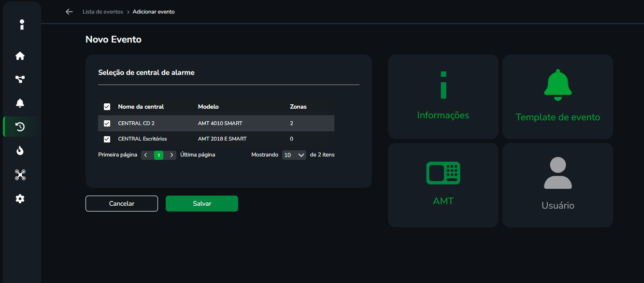Uncheck the CENTRAL Escritórios checkbox
The image size is (644, 283).
[x=107, y=139]
